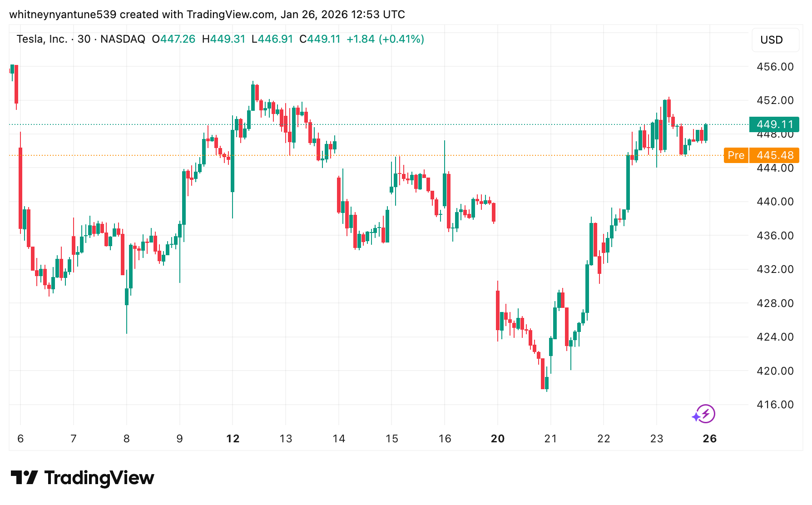Click date 20 on the time axis
The width and height of the screenshot is (812, 505).
coord(498,439)
